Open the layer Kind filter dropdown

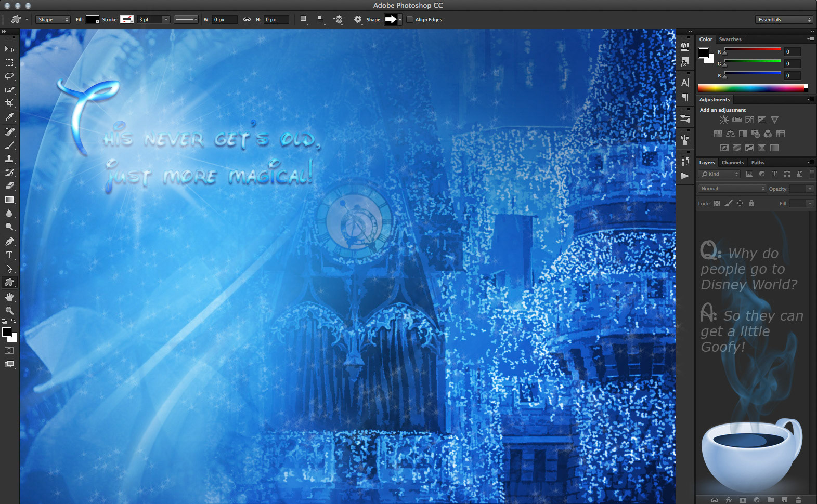(719, 174)
